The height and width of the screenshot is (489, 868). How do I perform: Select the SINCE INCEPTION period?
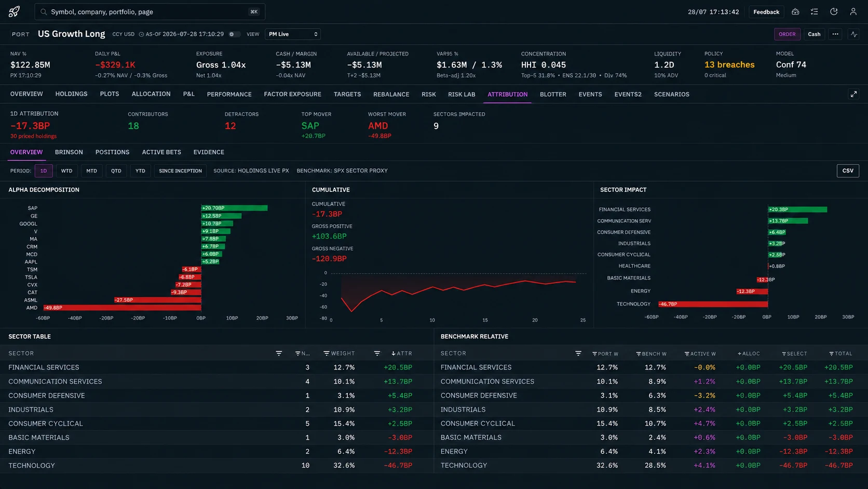pos(180,171)
